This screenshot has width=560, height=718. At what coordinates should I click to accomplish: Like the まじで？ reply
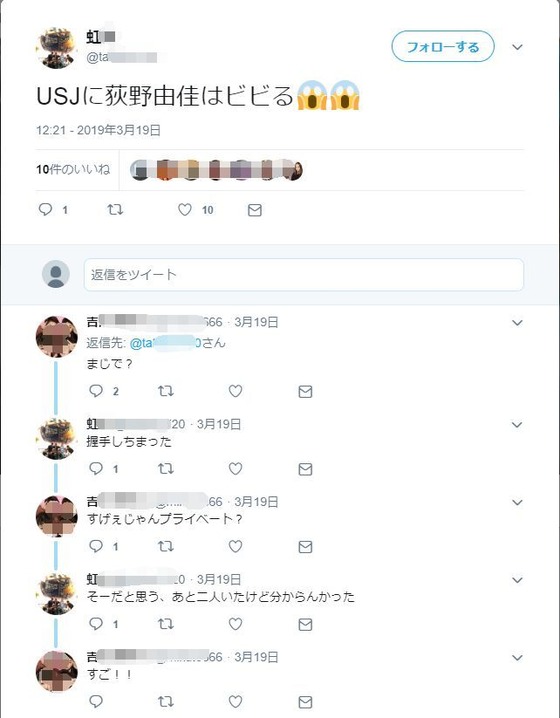pos(235,391)
